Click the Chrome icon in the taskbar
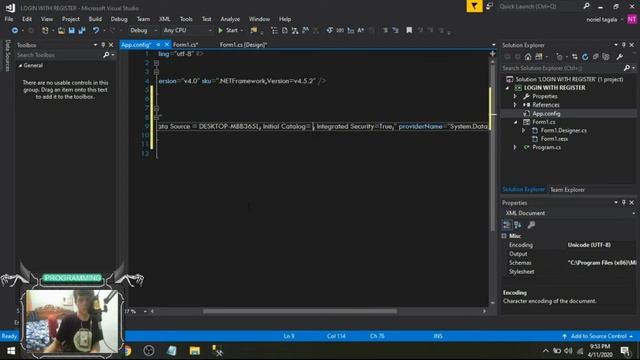This screenshot has height=360, width=640. [128, 351]
